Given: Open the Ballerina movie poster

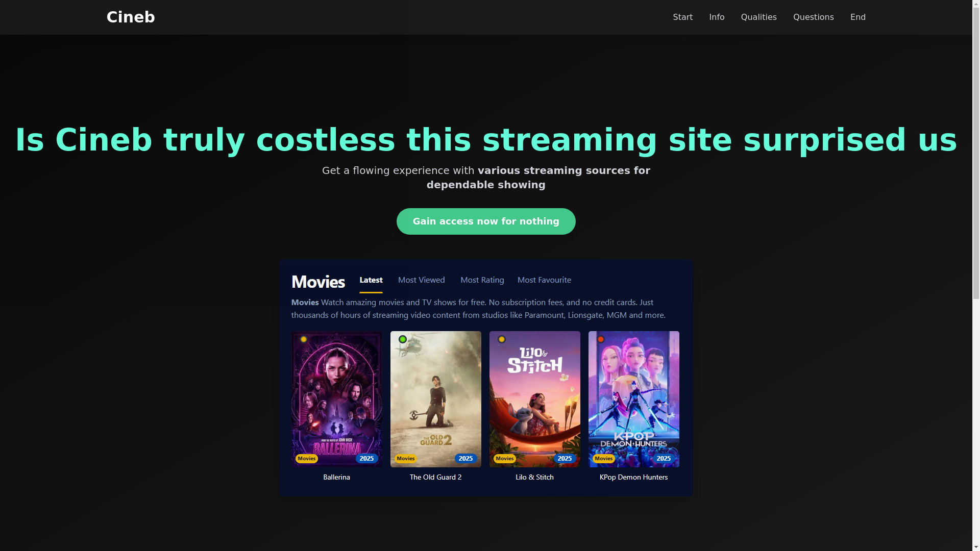Looking at the screenshot, I should (x=337, y=399).
